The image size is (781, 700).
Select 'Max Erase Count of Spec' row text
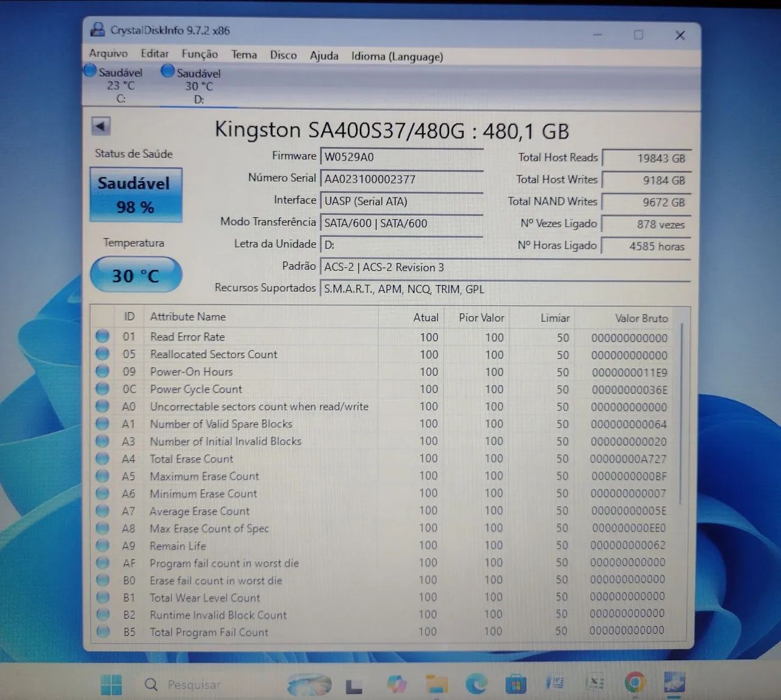[x=209, y=529]
